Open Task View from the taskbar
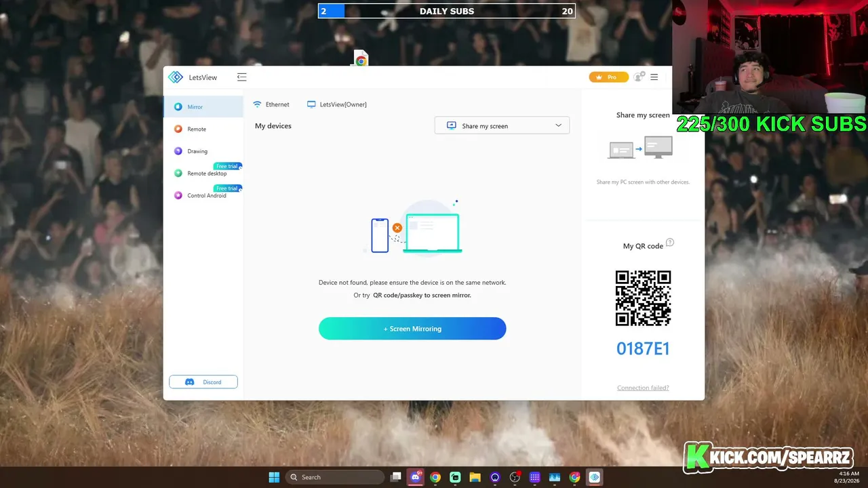This screenshot has height=488, width=868. [396, 477]
